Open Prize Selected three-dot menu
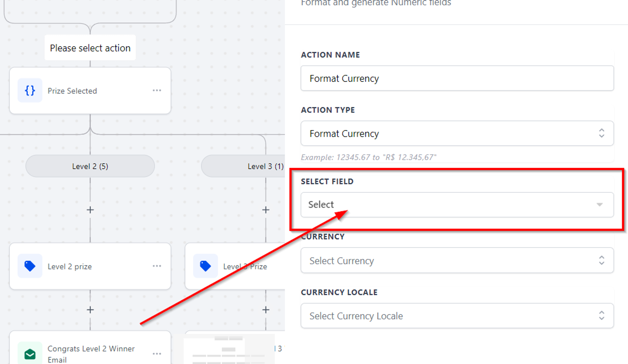Image resolution: width=628 pixels, height=364 pixels. (157, 90)
